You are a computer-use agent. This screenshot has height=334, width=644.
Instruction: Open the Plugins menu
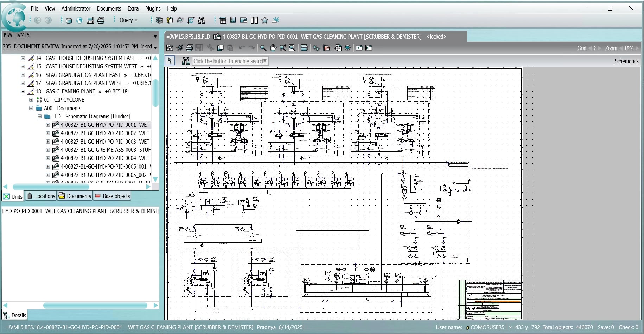coord(153,8)
